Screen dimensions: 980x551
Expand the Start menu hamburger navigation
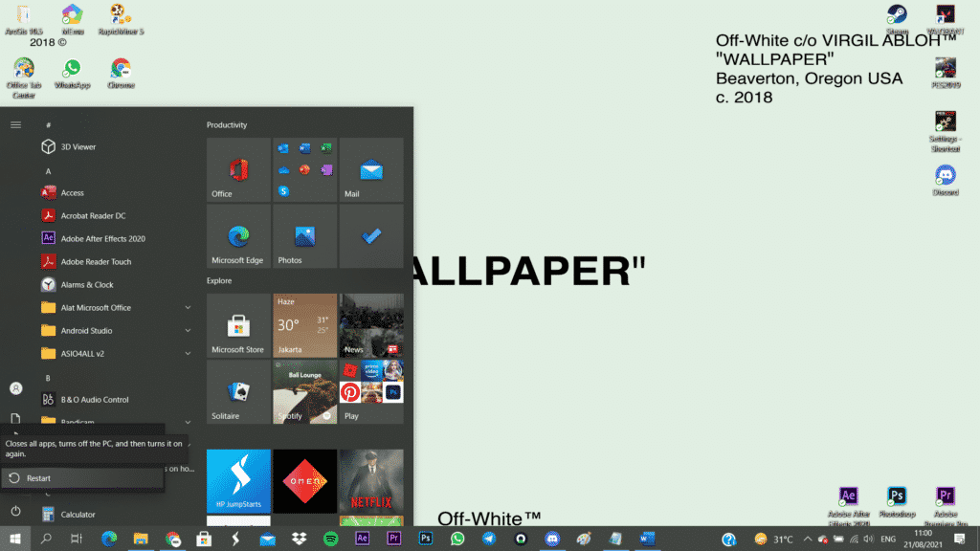[x=15, y=125]
